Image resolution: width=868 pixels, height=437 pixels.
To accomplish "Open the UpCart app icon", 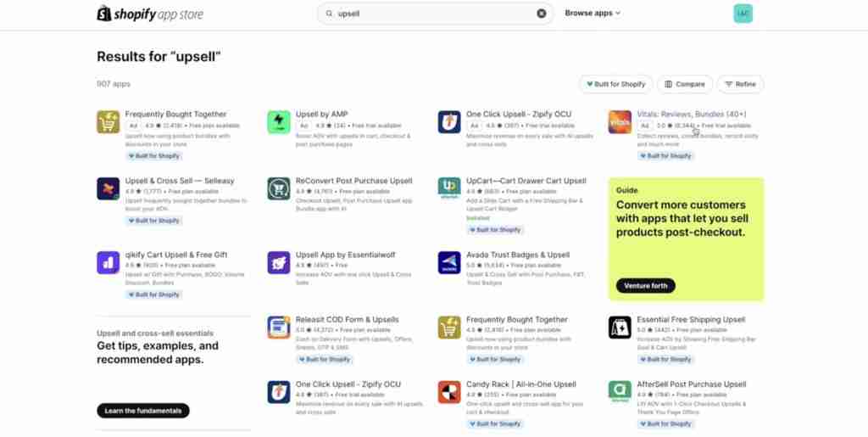I will tap(449, 188).
